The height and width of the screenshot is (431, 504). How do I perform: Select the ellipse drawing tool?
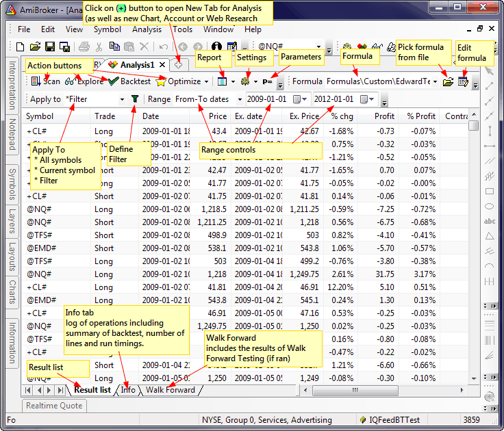coord(489,206)
